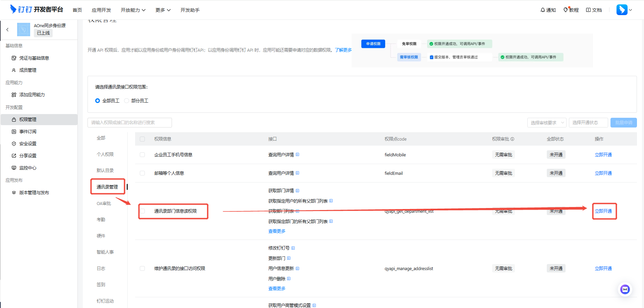Toggle the select-all checkbox in table header
The width and height of the screenshot is (644, 308).
[x=142, y=139]
